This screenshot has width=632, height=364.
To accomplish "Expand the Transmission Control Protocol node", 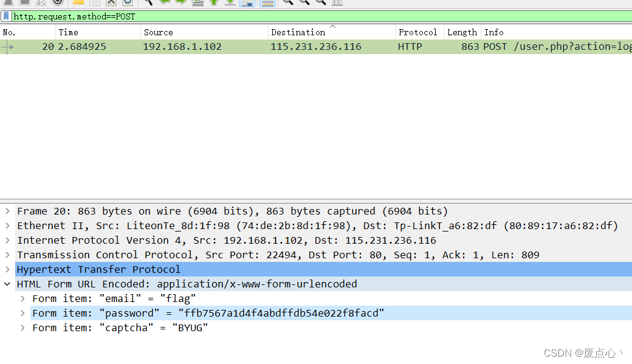I will [x=7, y=255].
